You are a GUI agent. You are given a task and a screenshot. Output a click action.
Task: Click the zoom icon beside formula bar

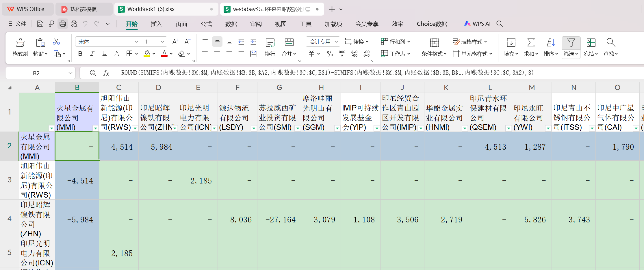click(x=93, y=73)
